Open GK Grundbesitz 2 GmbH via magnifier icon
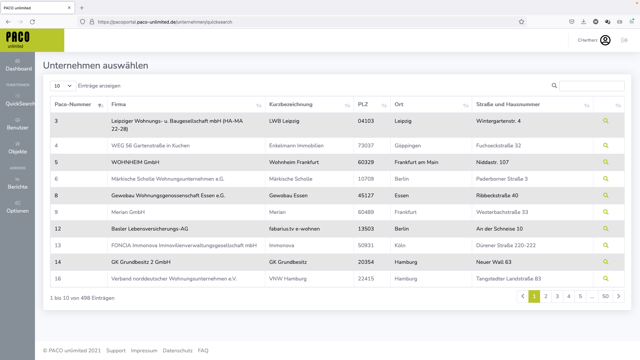 click(605, 262)
